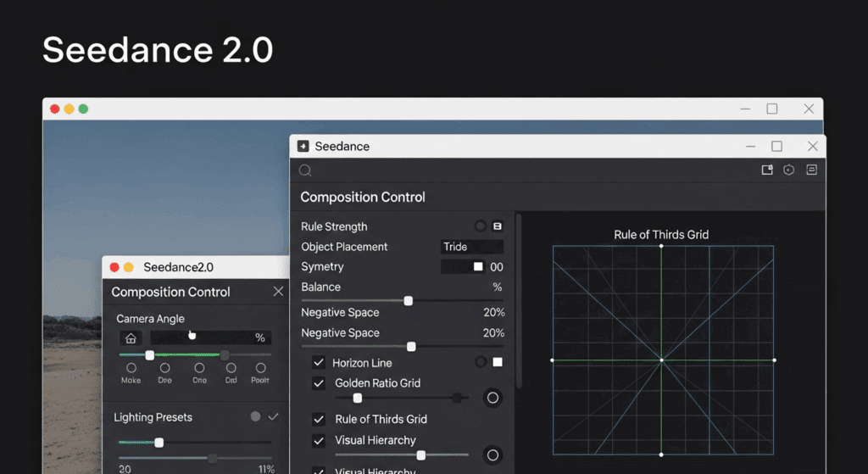Close the small Composition Control panel
The image size is (868, 474).
(278, 292)
